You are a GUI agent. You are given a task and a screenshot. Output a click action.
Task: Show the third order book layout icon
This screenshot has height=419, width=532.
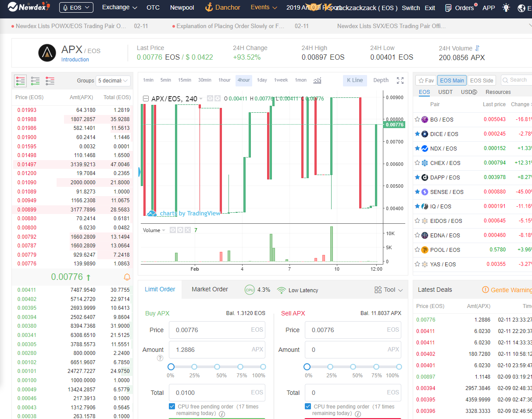[50, 81]
